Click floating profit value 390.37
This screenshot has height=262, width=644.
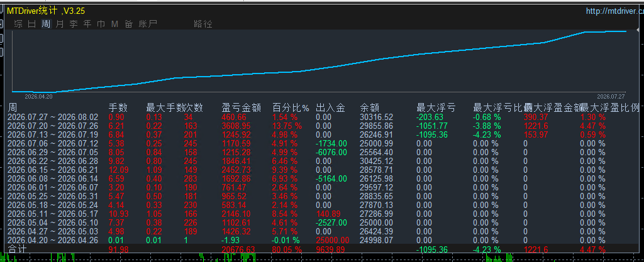536,117
